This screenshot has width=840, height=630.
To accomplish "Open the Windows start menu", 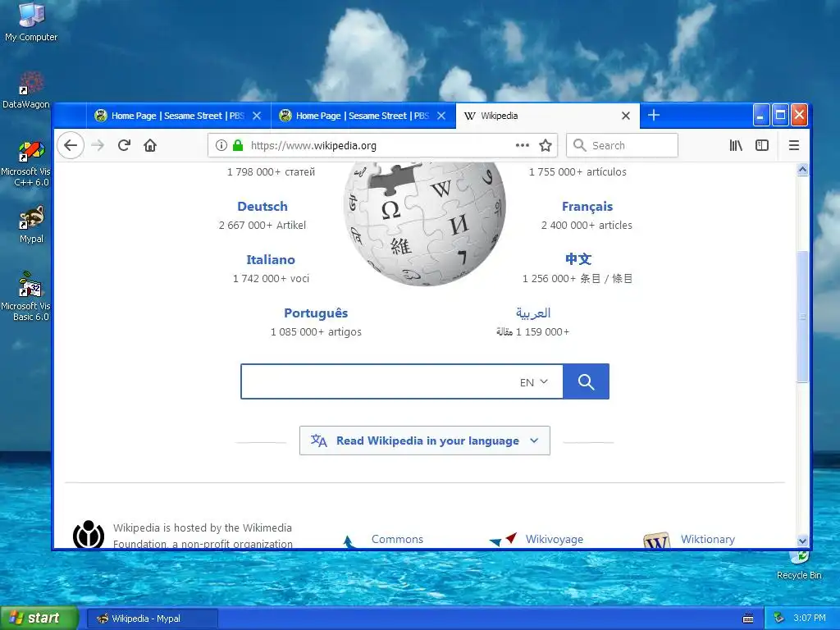I will (x=39, y=619).
